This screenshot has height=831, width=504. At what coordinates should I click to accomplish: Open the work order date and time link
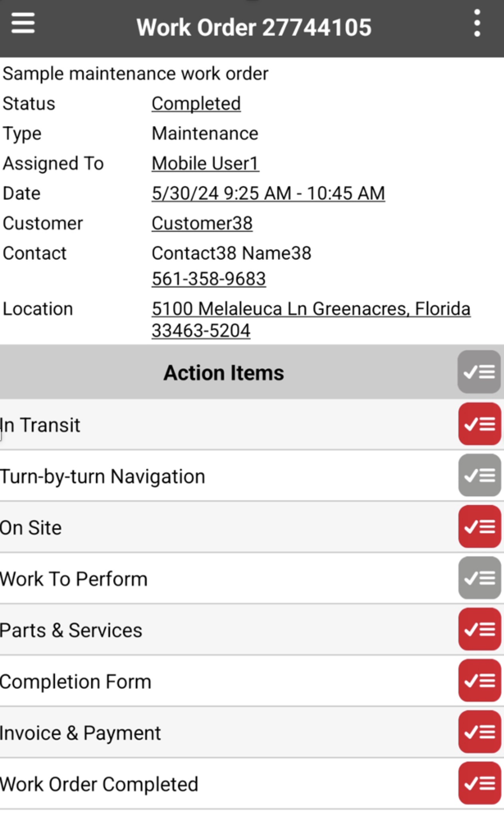[x=268, y=193]
